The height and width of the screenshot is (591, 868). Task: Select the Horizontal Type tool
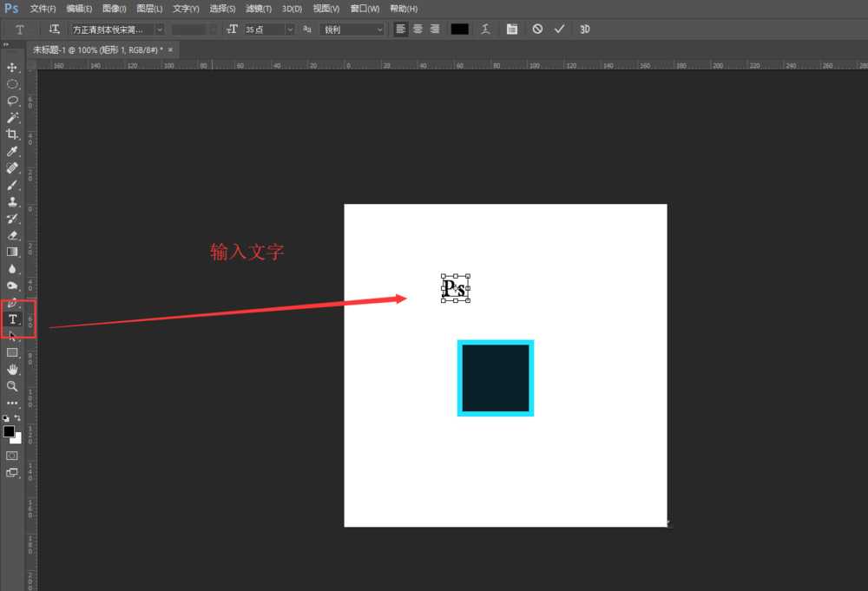click(x=12, y=319)
